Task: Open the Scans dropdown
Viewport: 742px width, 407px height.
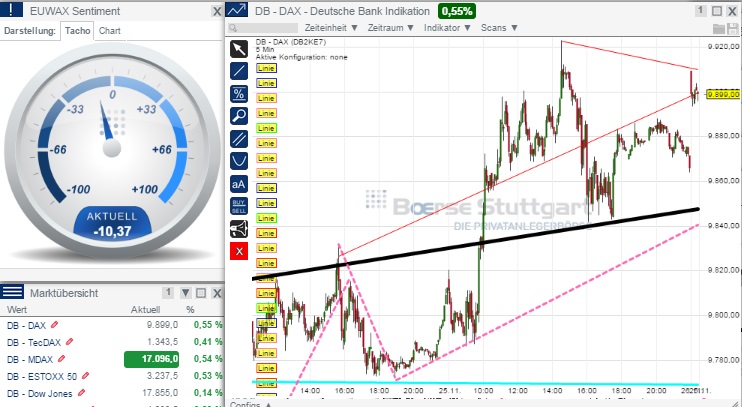Action: pyautogui.click(x=499, y=28)
